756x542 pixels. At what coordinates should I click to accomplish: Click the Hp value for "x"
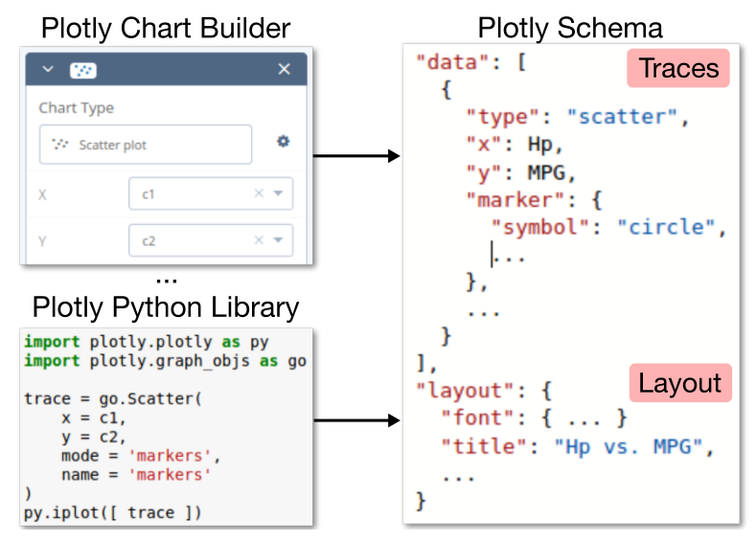(x=540, y=145)
